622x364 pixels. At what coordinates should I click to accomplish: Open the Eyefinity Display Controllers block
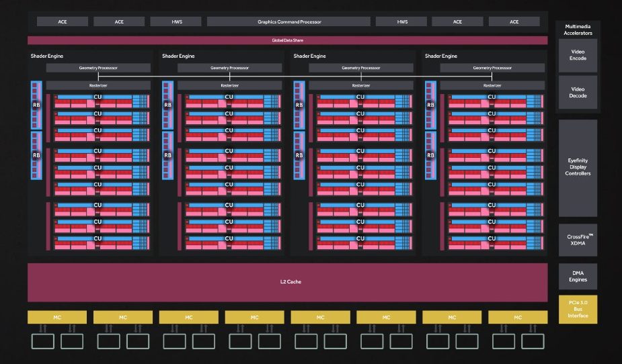pyautogui.click(x=578, y=167)
